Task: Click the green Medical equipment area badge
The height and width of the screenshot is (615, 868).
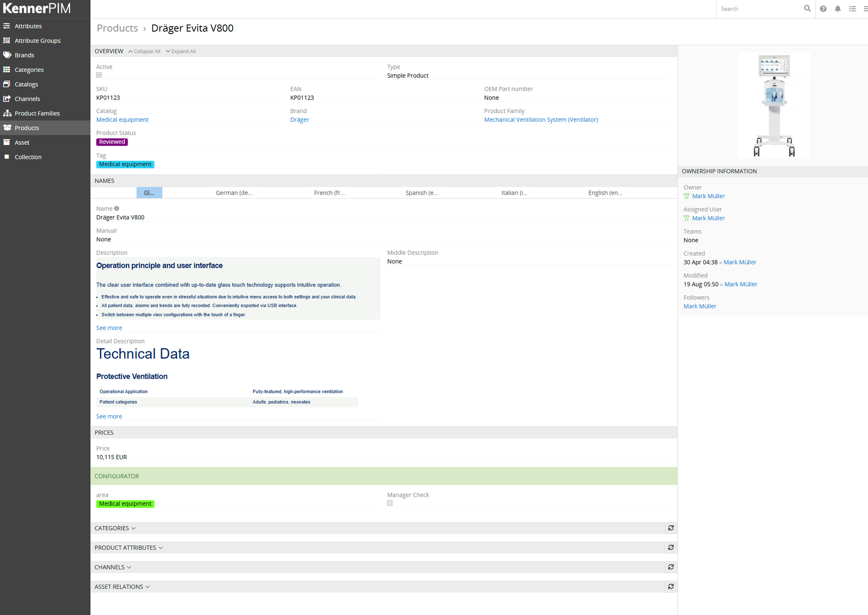Action: pos(125,504)
